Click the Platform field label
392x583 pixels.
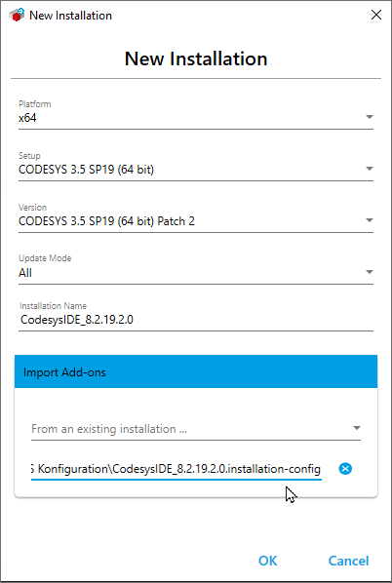35,103
